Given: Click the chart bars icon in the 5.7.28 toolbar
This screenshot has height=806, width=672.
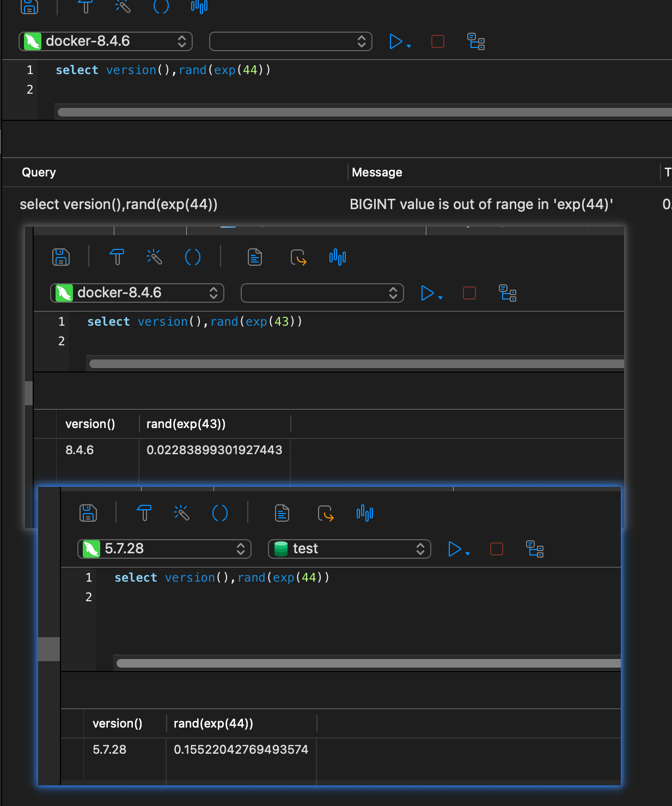Looking at the screenshot, I should click(x=365, y=513).
